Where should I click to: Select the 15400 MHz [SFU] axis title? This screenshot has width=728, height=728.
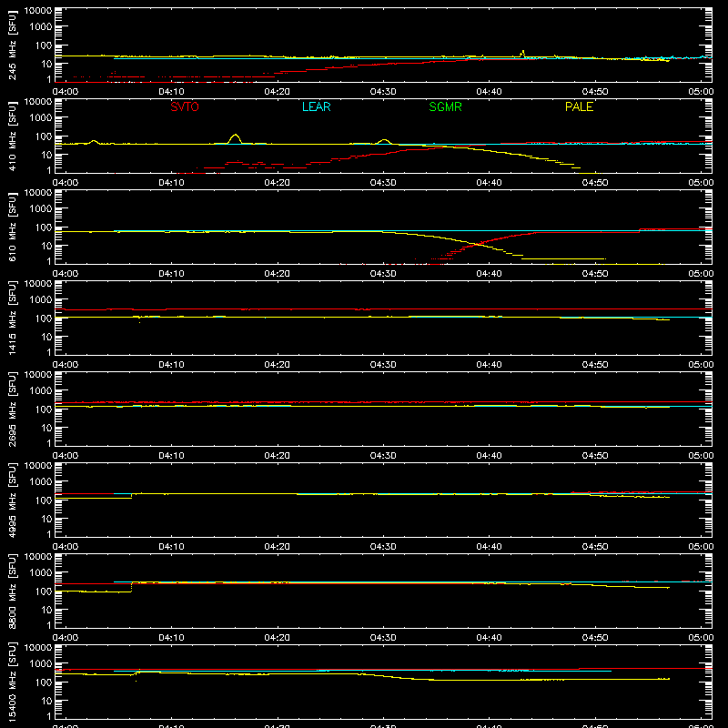coord(13,682)
